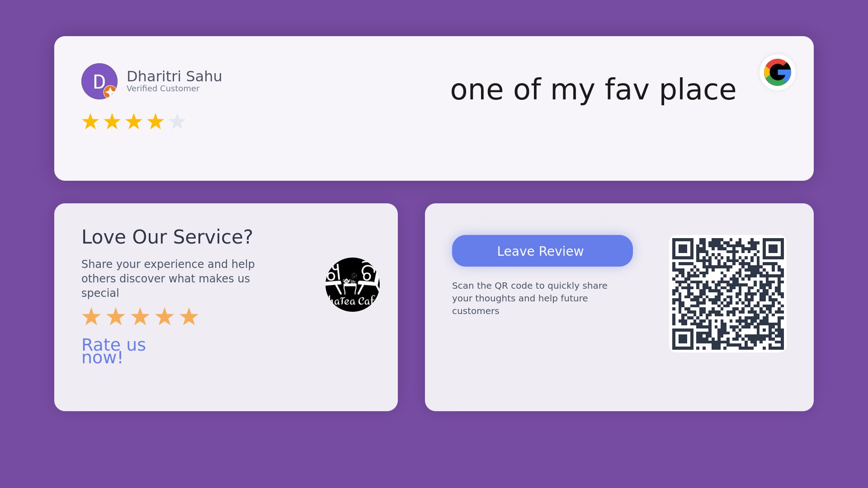Click the review text one of my fav place

pyautogui.click(x=593, y=89)
